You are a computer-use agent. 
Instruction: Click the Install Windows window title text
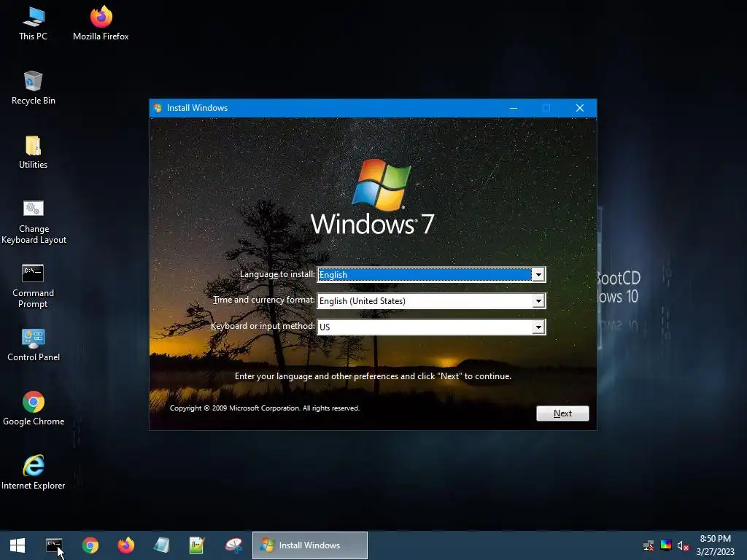click(x=197, y=108)
